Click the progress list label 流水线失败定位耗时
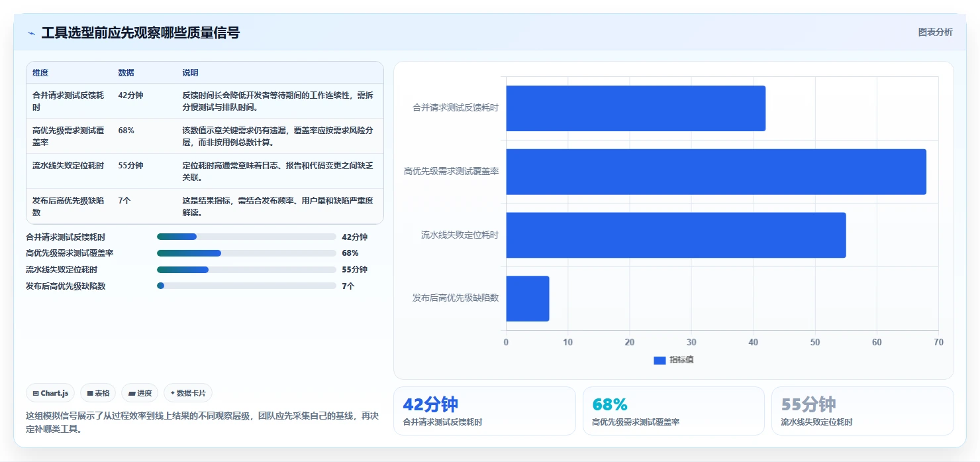980x462 pixels. (x=62, y=270)
